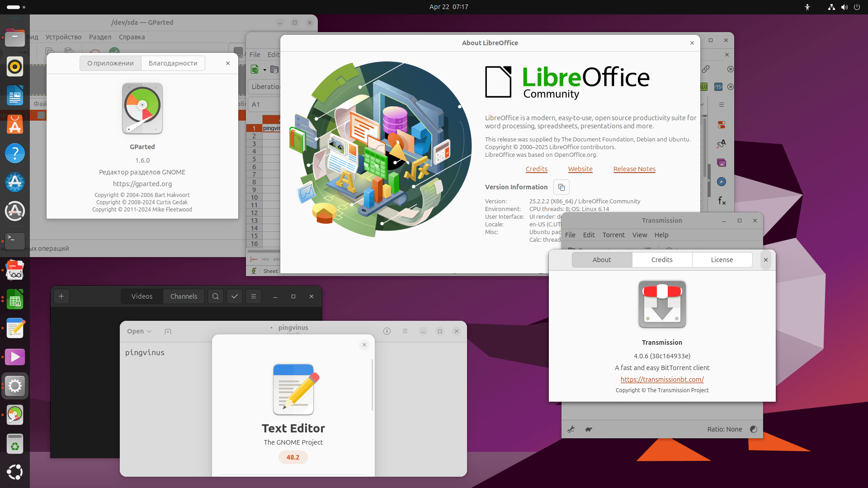The height and width of the screenshot is (488, 868).
Task: Go to first sheet arrow in Calc
Action: point(254,259)
